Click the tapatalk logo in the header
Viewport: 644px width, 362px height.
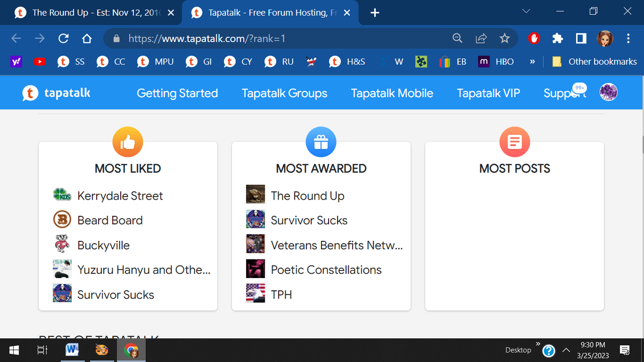(x=56, y=93)
